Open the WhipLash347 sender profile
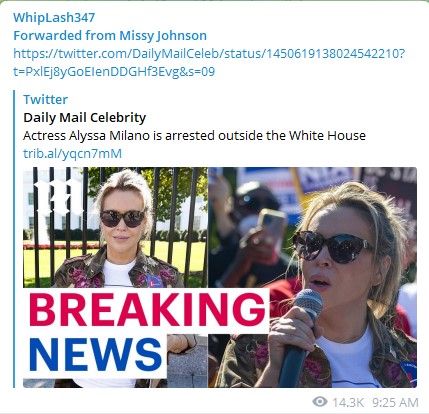 (54, 17)
